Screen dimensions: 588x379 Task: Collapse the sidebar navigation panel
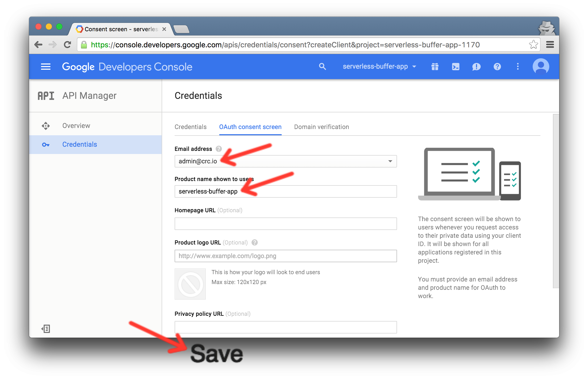[x=46, y=329]
